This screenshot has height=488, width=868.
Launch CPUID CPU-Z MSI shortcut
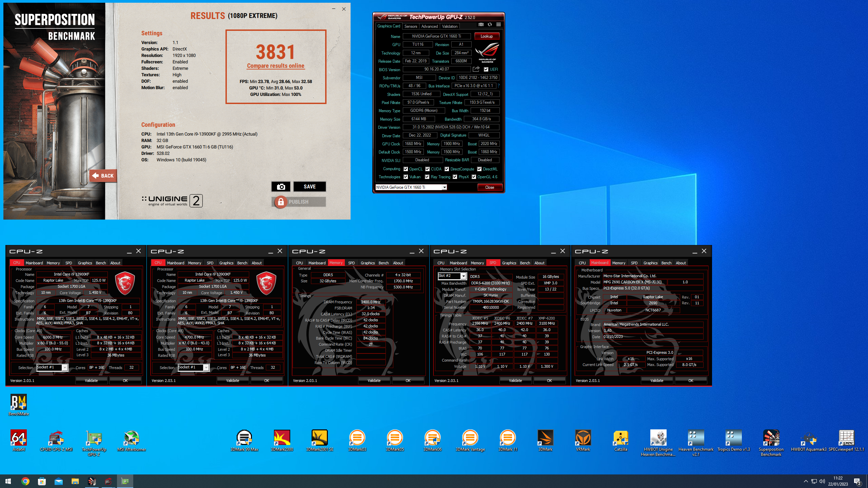pos(56,440)
